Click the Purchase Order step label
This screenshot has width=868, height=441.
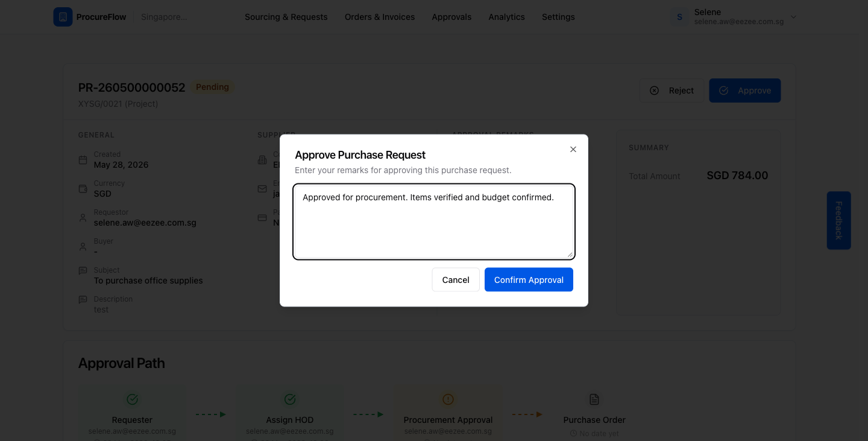594,420
